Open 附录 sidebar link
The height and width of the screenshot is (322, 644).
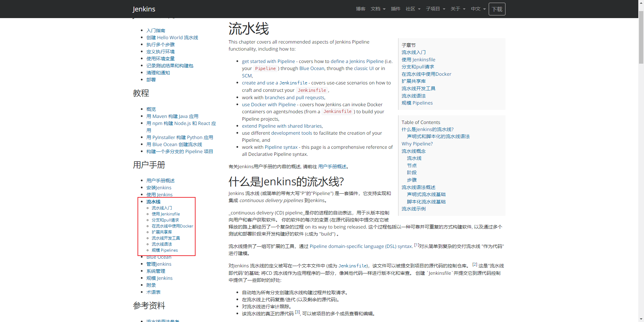pos(151,285)
